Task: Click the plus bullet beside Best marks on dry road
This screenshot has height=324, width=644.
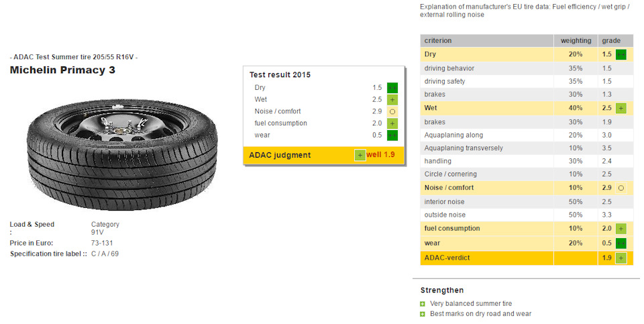Action: [x=422, y=314]
